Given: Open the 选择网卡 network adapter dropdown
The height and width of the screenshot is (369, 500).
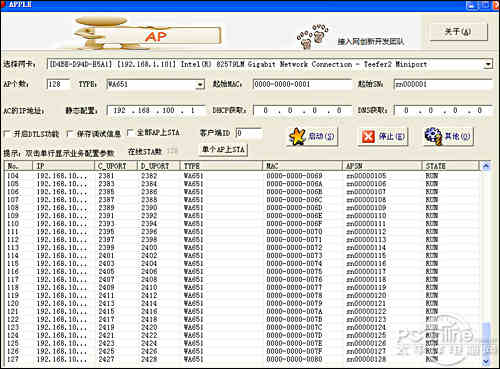Looking at the screenshot, I should click(x=488, y=64).
